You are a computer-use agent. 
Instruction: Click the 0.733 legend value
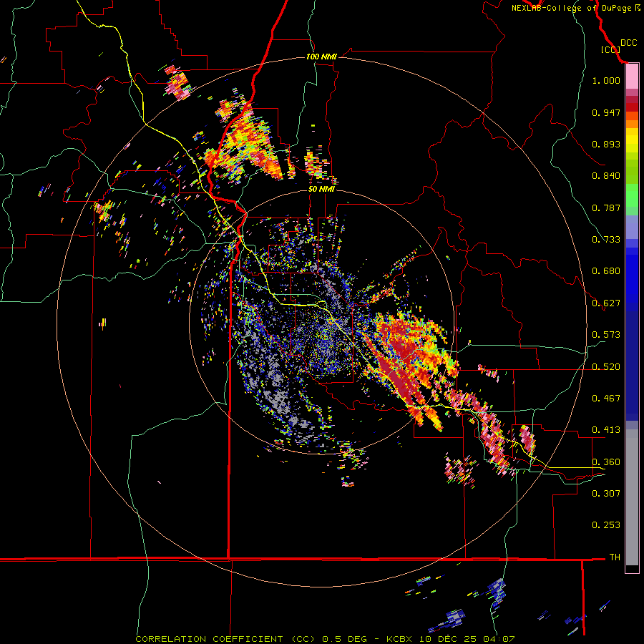tap(606, 240)
